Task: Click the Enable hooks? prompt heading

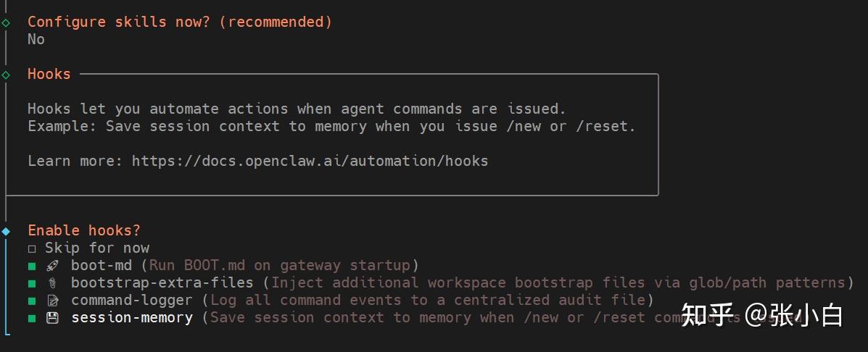Action: 84,231
